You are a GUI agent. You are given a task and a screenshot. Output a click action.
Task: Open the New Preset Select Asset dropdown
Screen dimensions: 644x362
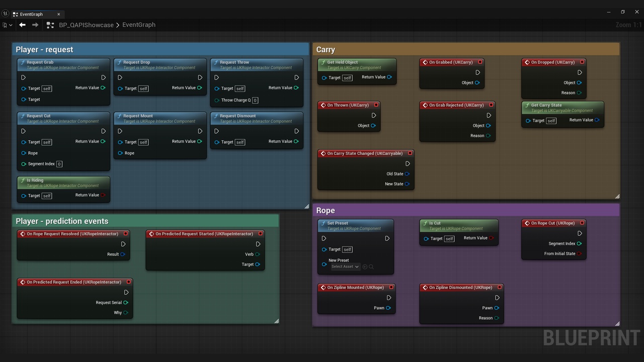345,266
